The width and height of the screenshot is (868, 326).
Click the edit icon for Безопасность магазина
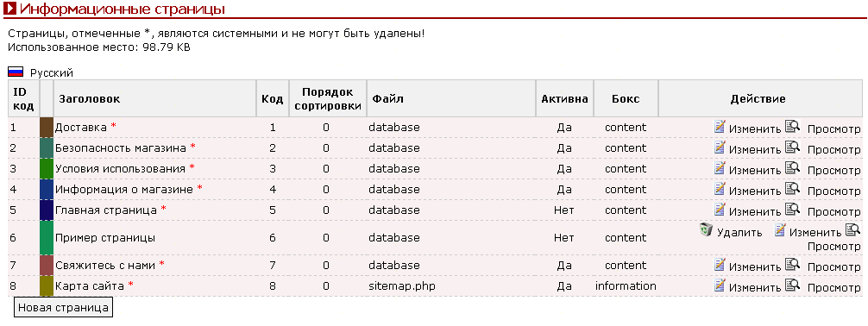click(x=720, y=147)
